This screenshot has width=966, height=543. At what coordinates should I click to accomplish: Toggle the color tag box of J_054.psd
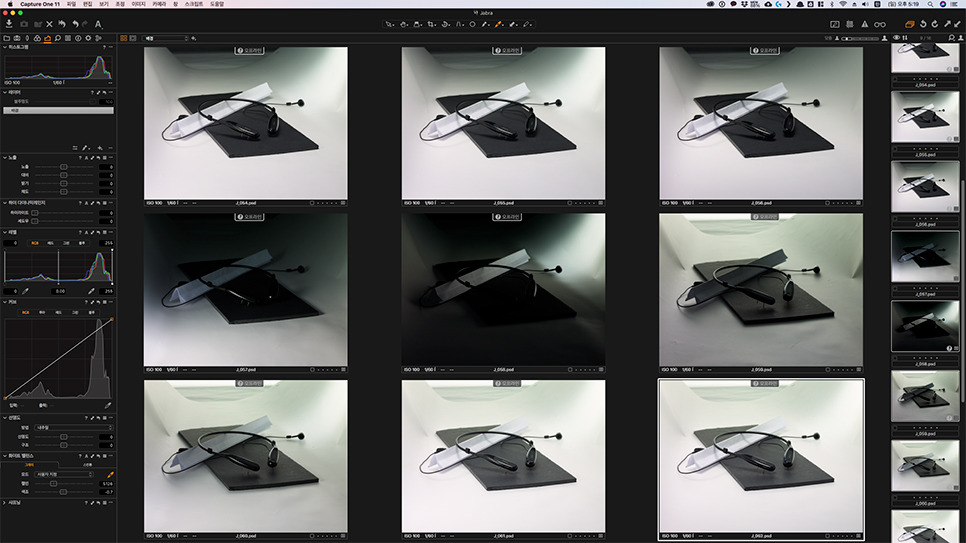pyautogui.click(x=312, y=203)
